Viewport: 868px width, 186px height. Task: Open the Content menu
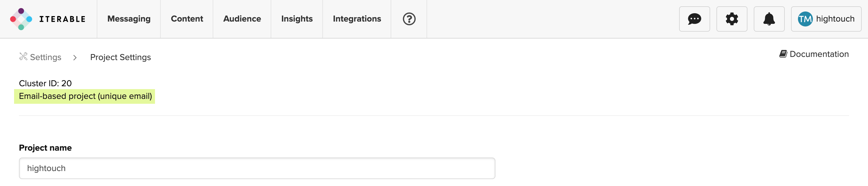[x=187, y=19]
